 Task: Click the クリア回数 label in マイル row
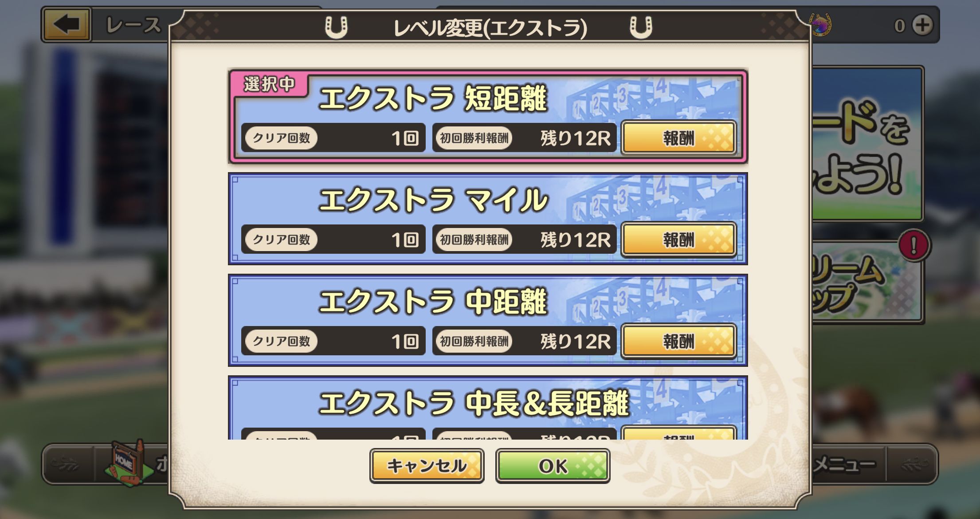[x=281, y=240]
